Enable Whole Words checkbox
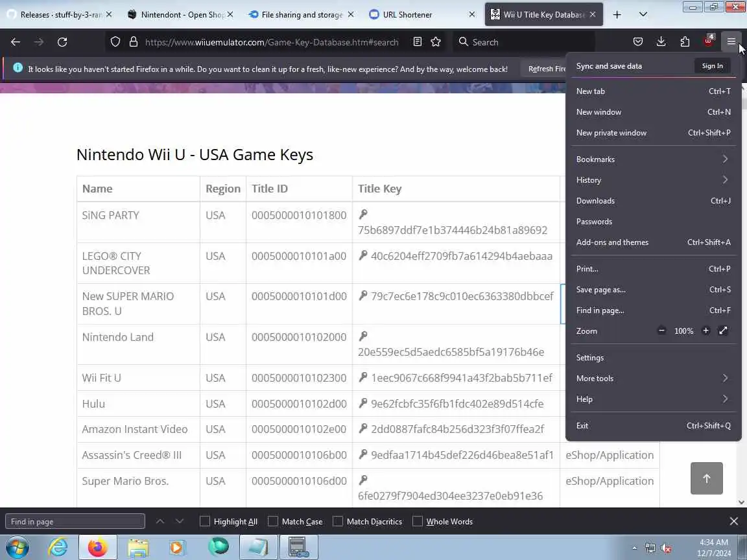Image resolution: width=747 pixels, height=560 pixels. click(418, 521)
